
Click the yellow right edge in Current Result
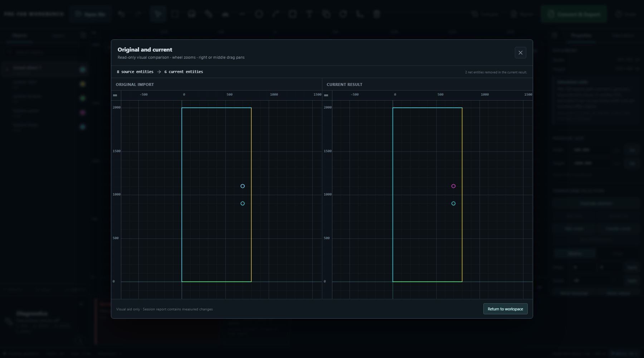[462, 194]
